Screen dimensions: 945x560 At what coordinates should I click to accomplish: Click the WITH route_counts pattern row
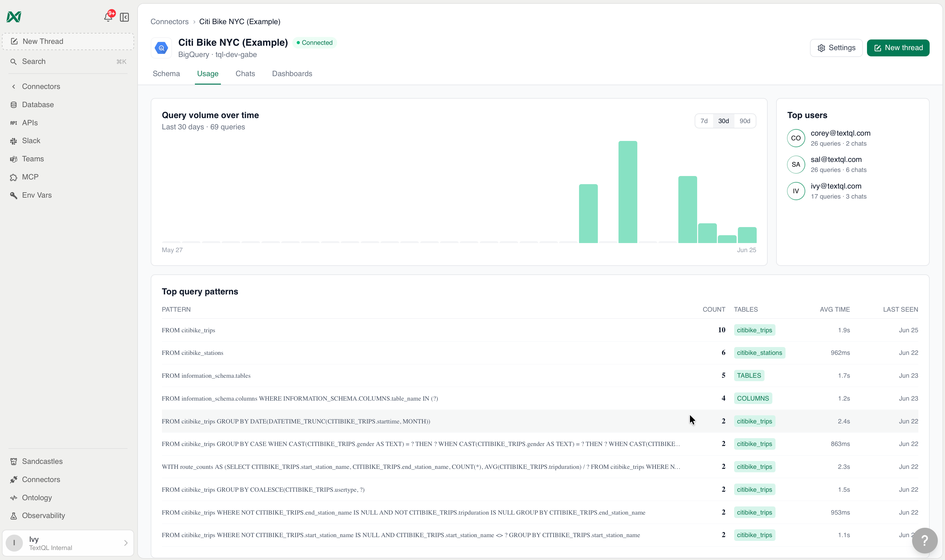pyautogui.click(x=540, y=467)
